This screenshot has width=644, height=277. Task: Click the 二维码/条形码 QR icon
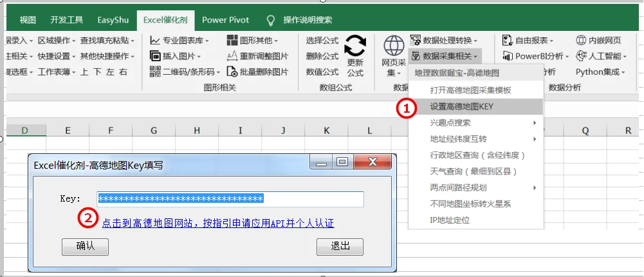[155, 72]
